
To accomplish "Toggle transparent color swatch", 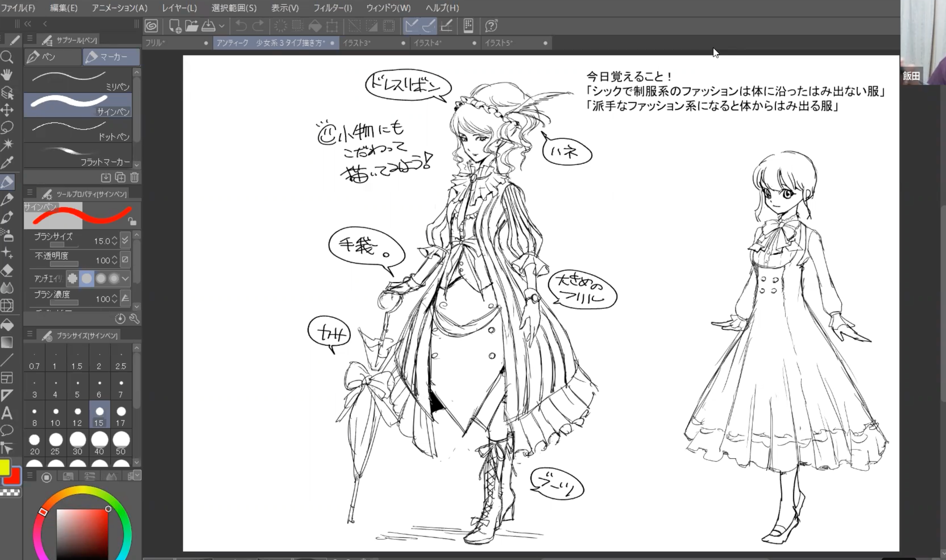I will pos(10,493).
